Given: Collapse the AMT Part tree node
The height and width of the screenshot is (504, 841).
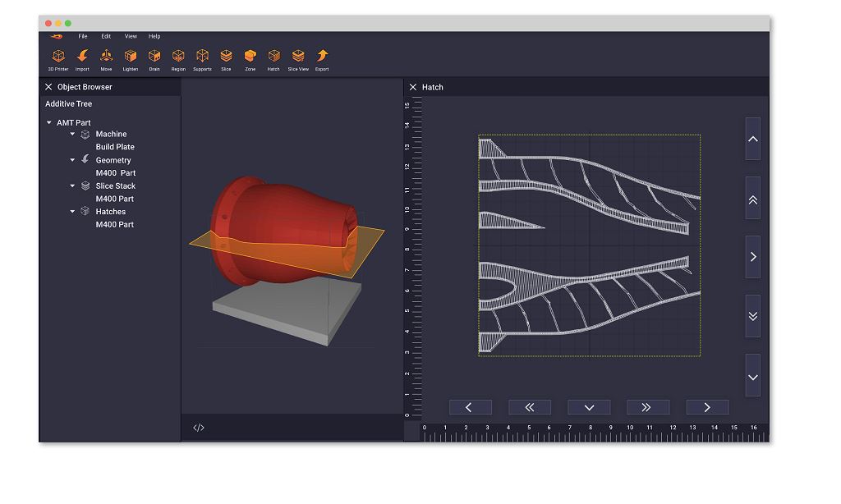Looking at the screenshot, I should [49, 123].
